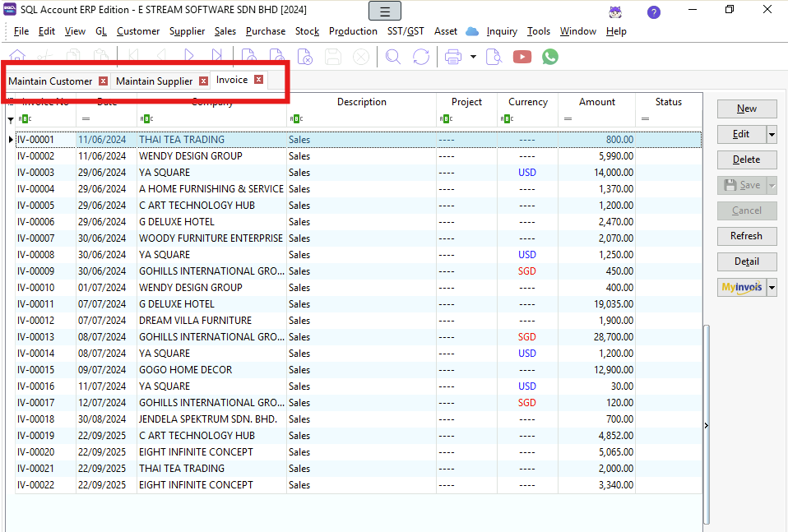Close the Maintain Supplier tab

pyautogui.click(x=203, y=81)
